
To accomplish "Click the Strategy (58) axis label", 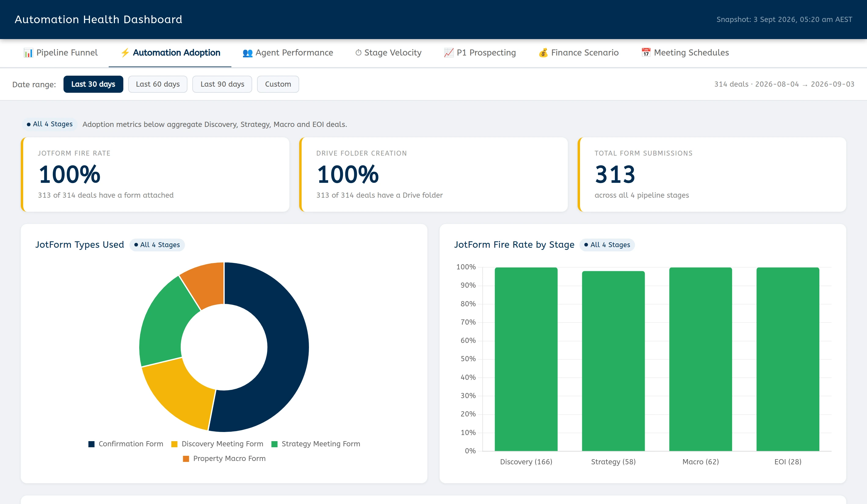I will pos(613,462).
